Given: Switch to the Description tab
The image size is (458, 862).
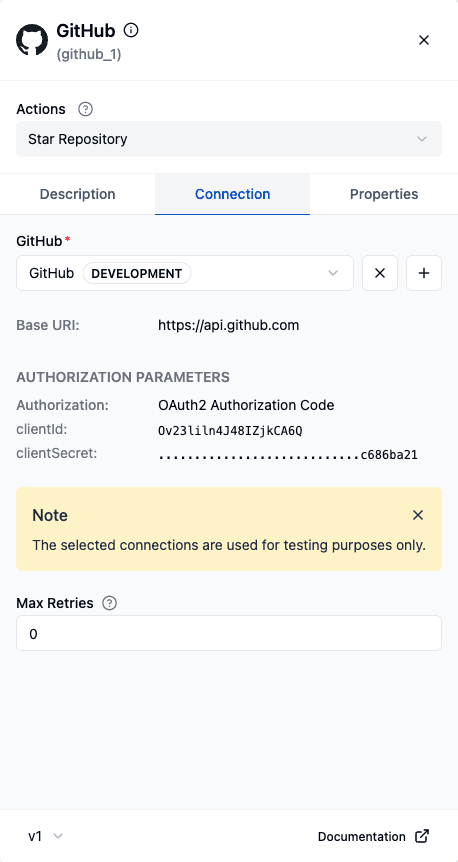Looking at the screenshot, I should point(78,194).
